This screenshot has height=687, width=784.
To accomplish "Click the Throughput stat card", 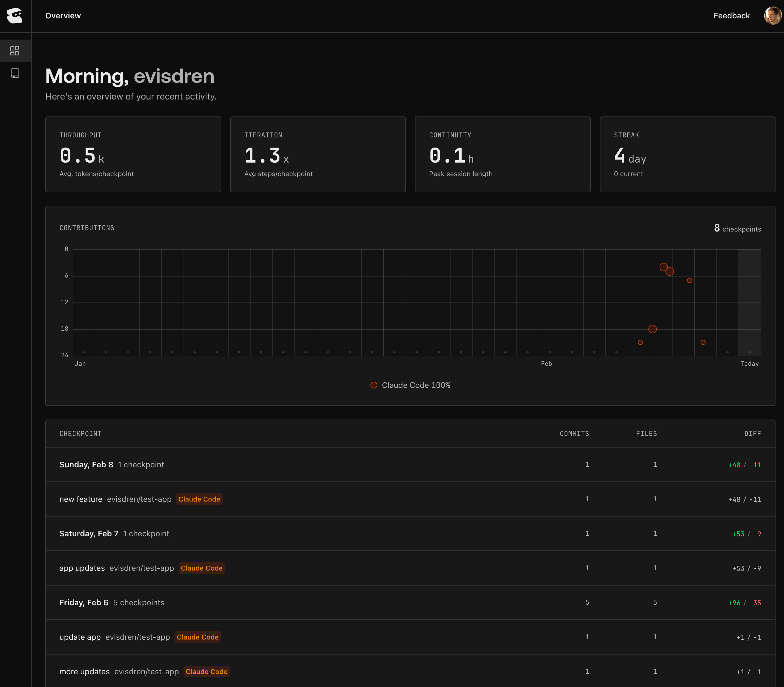I will [x=133, y=154].
